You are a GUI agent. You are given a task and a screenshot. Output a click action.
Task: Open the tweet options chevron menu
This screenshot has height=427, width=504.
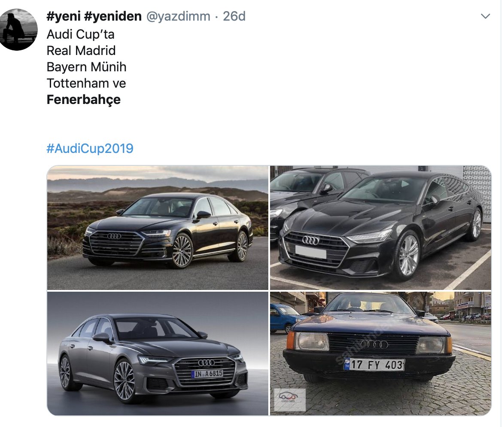(485, 16)
